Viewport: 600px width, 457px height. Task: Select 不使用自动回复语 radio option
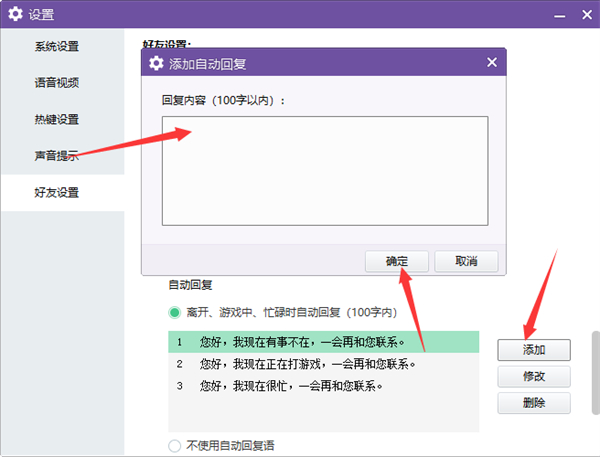coord(175,446)
